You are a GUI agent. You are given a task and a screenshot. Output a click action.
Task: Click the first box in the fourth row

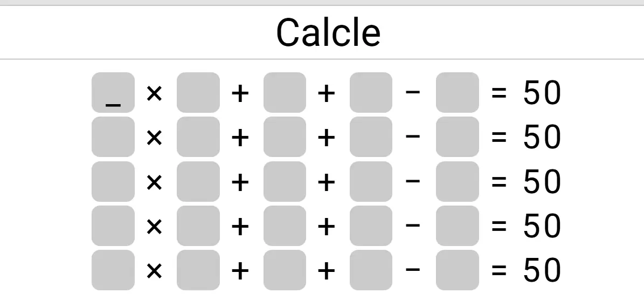click(x=113, y=226)
